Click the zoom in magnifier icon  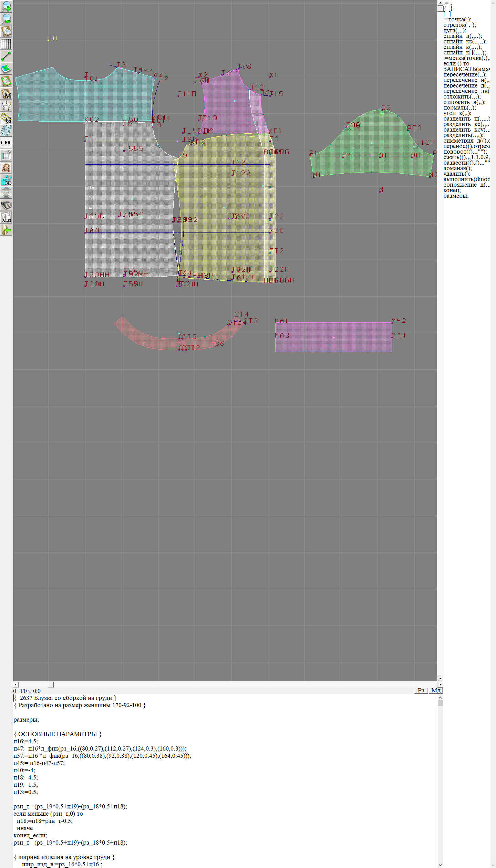pyautogui.click(x=6, y=6)
